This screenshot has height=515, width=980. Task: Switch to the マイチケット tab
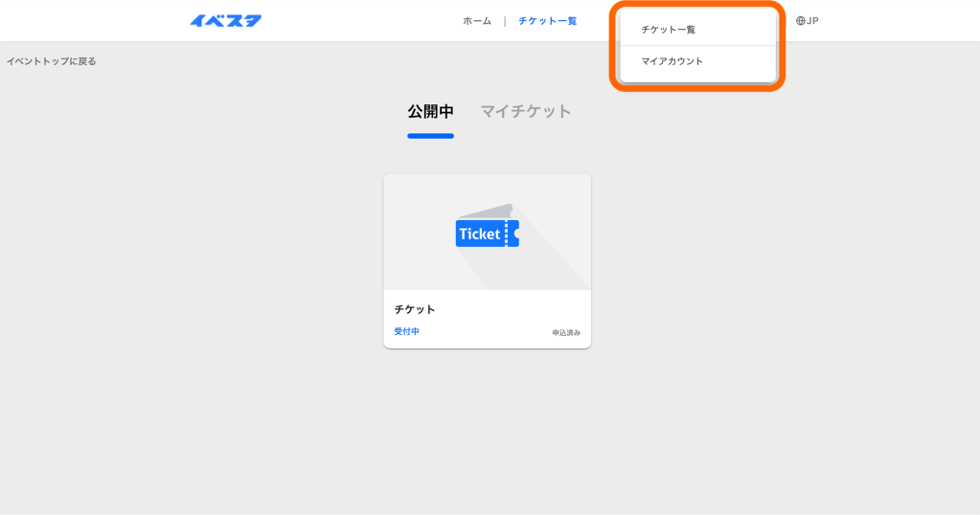526,111
